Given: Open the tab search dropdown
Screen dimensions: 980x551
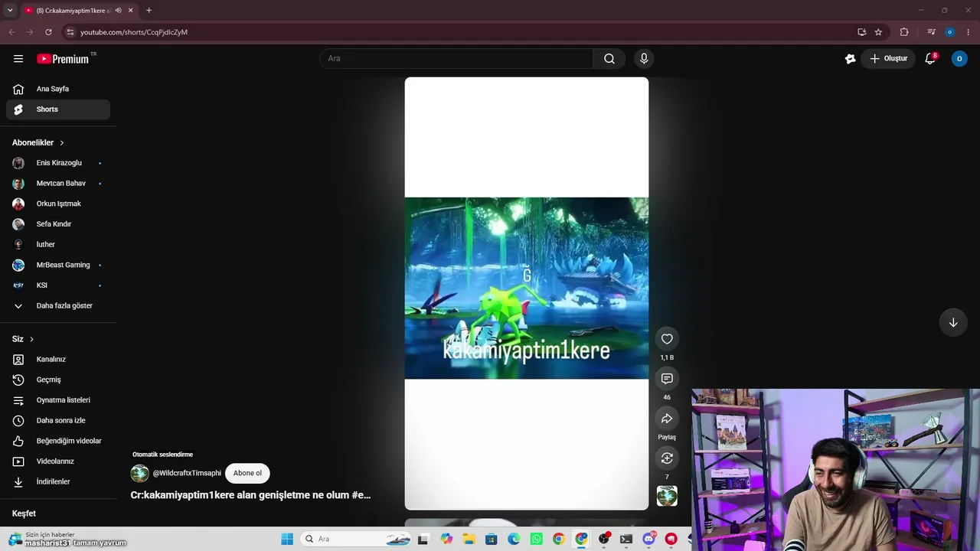Looking at the screenshot, I should pos(10,11).
